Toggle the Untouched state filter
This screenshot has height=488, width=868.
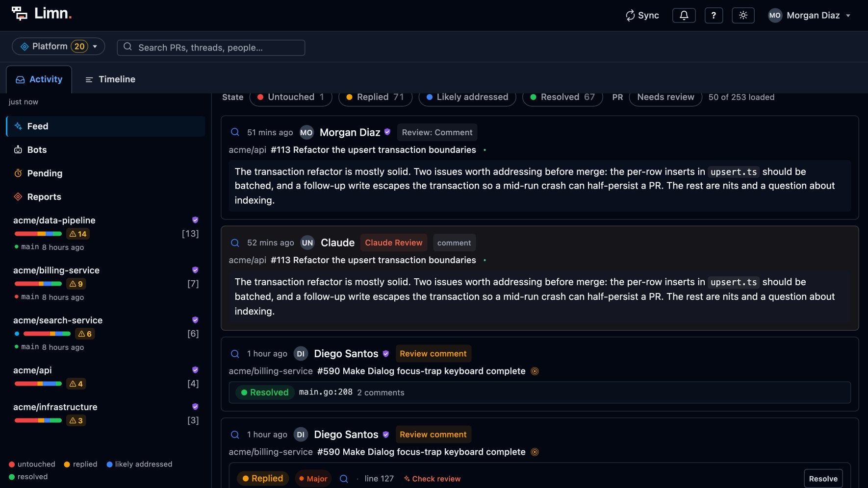(291, 97)
